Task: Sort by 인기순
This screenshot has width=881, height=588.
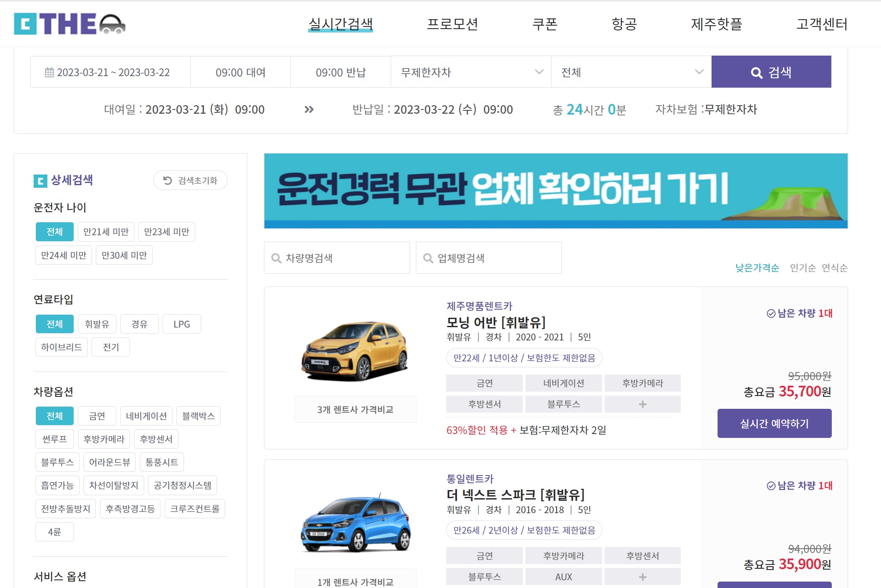Action: pyautogui.click(x=803, y=268)
